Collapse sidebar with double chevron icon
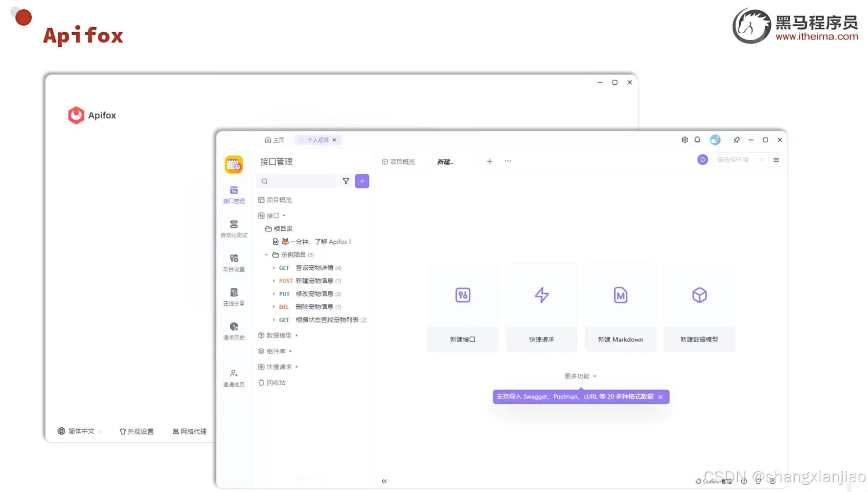 [384, 481]
